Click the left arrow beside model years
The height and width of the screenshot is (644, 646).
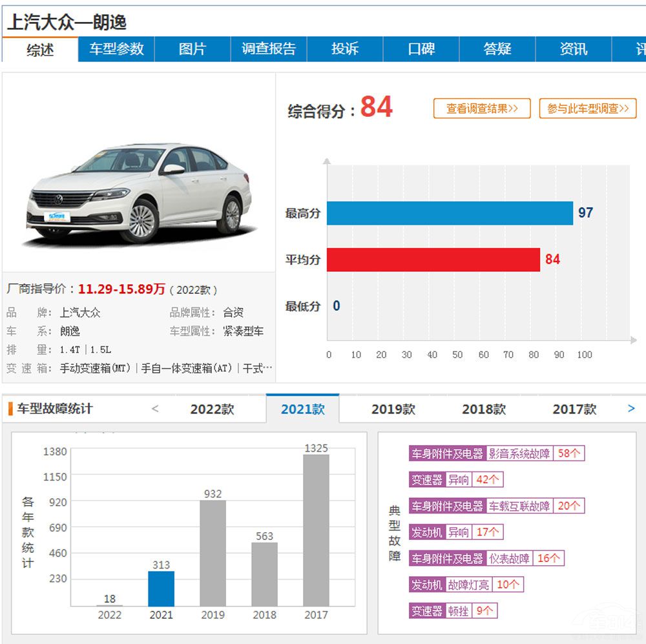click(x=155, y=409)
